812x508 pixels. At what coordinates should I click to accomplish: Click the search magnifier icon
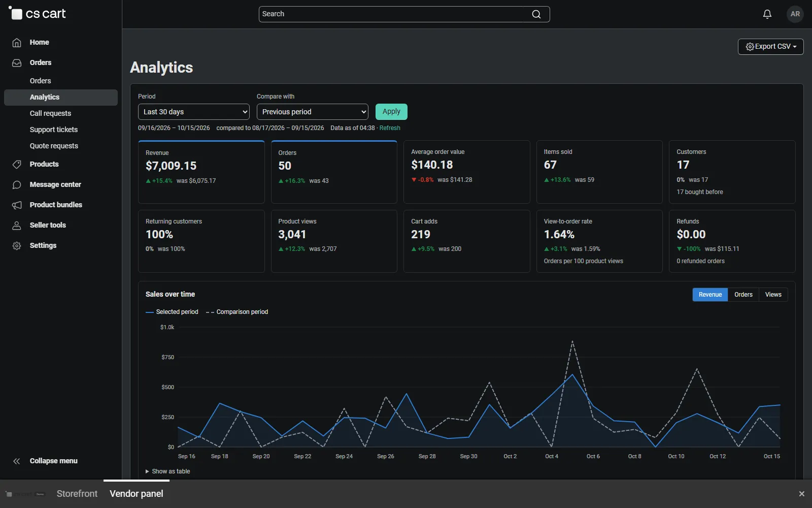tap(536, 14)
